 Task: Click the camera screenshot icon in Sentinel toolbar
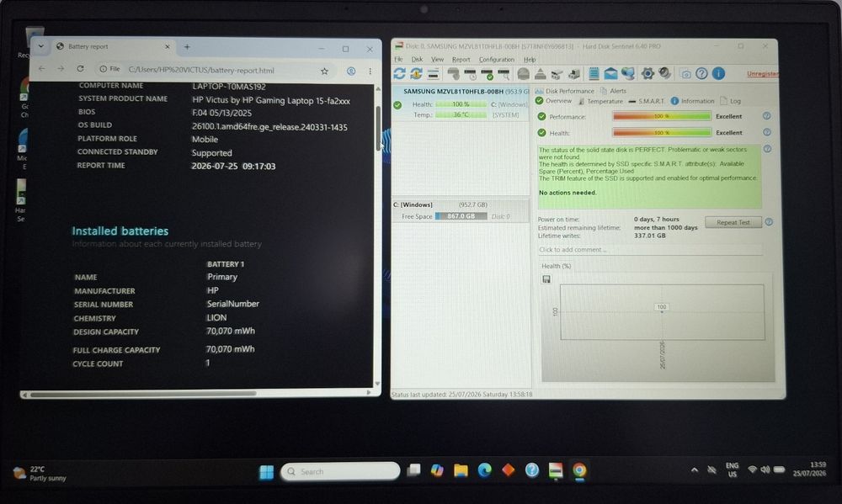(685, 74)
